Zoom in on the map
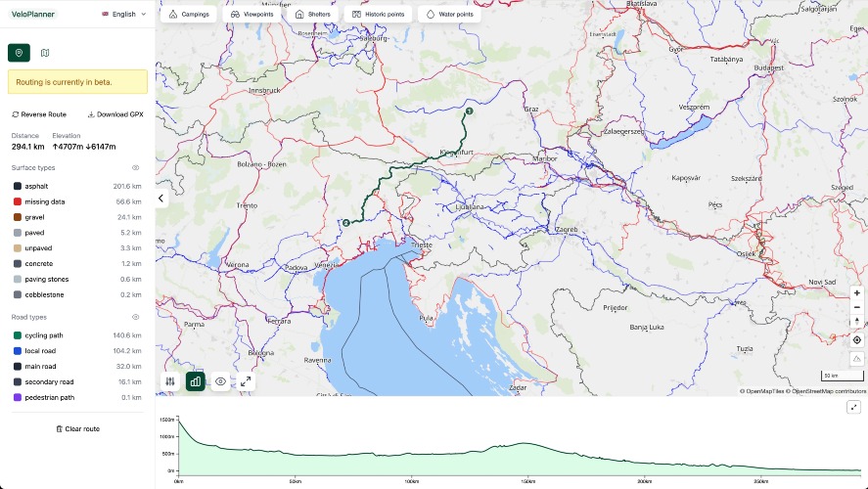Screen dimensions: 868x489 pyautogui.click(x=857, y=293)
